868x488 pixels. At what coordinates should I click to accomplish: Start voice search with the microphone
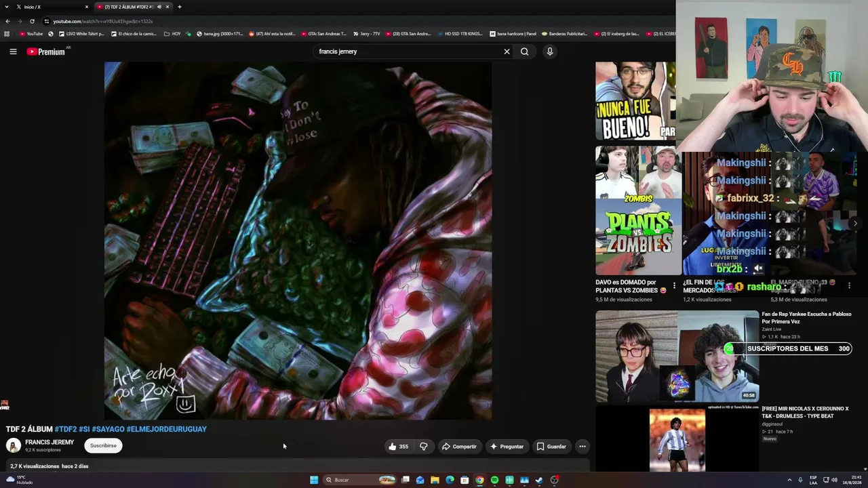click(550, 52)
